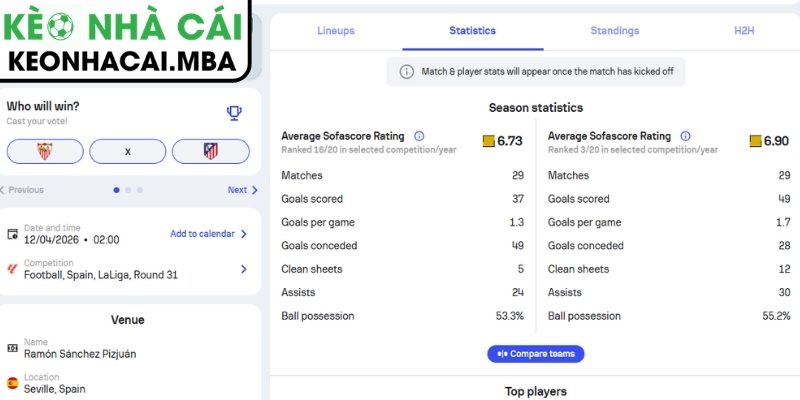The width and height of the screenshot is (800, 400).
Task: Click left team's rating info icon
Action: coord(419,136)
